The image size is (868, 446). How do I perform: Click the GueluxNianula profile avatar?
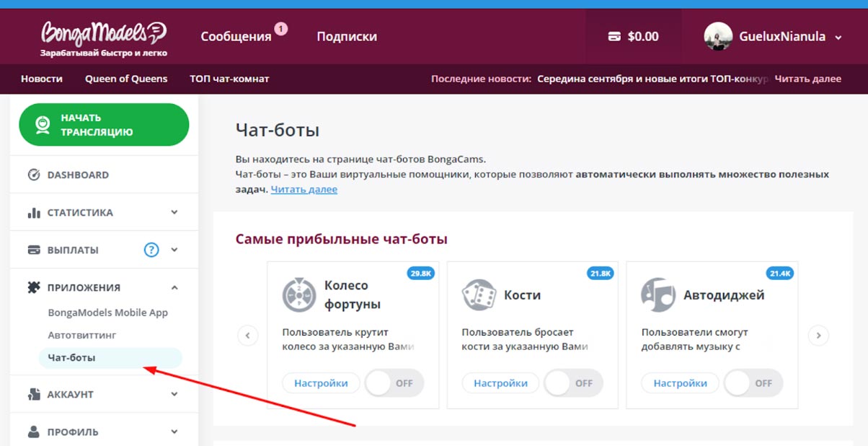[718, 36]
